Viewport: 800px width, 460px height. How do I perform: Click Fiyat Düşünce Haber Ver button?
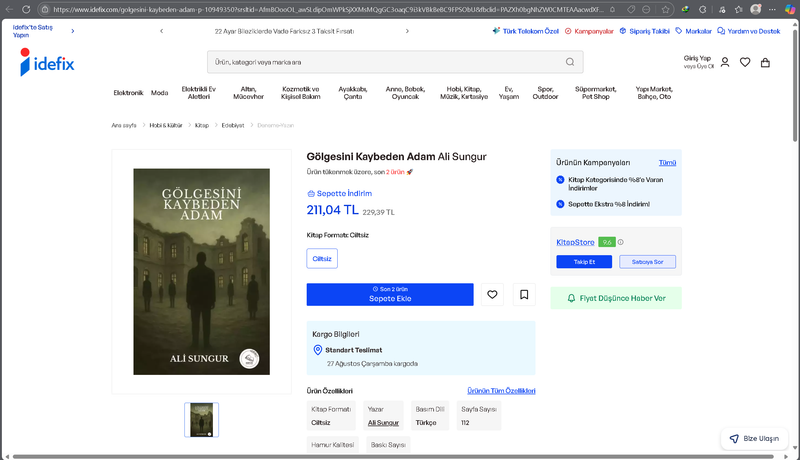click(x=616, y=298)
